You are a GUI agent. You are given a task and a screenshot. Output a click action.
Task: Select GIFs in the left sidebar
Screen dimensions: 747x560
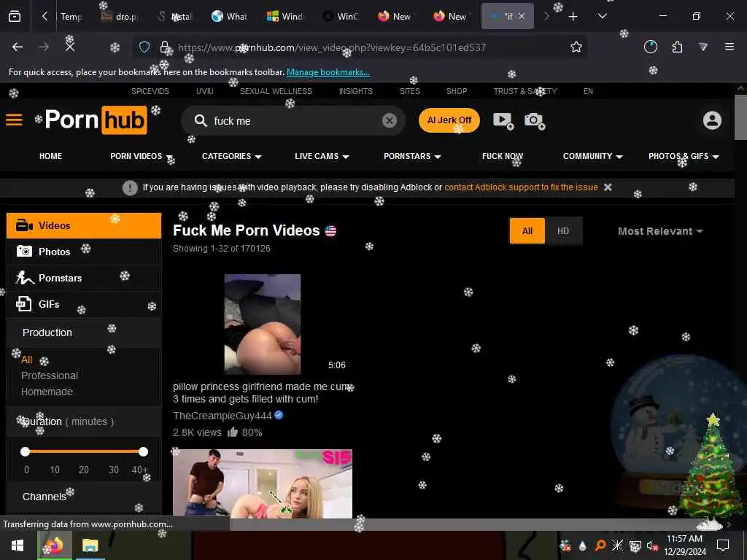[84, 304]
